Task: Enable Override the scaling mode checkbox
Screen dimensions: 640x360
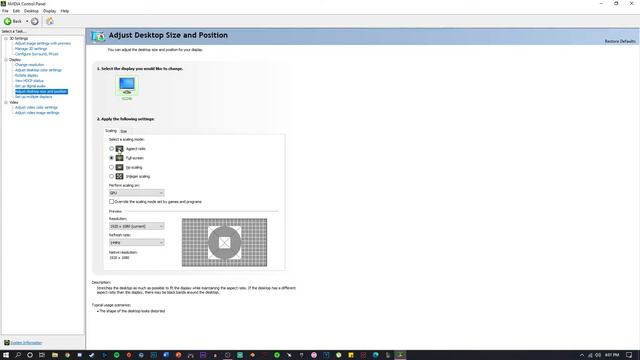Action: (111, 202)
